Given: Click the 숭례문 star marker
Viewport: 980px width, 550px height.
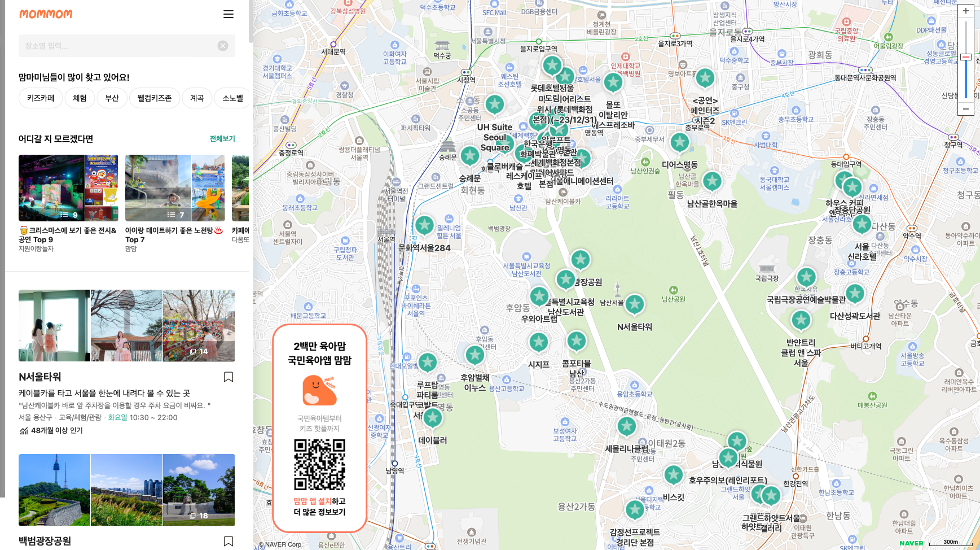Looking at the screenshot, I should coord(470,156).
